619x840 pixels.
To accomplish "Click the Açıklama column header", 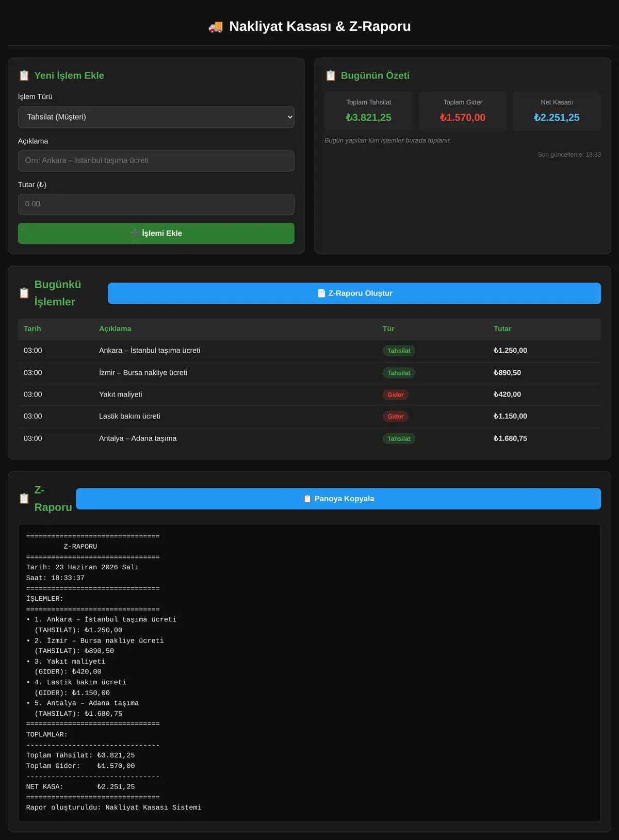I will tap(115, 329).
